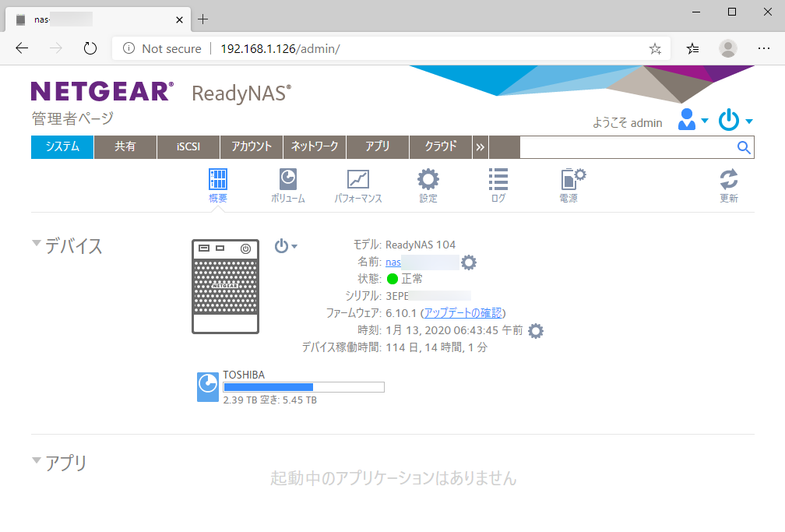Click the serial number 3EPE text
This screenshot has height=532, width=785.
click(397, 296)
